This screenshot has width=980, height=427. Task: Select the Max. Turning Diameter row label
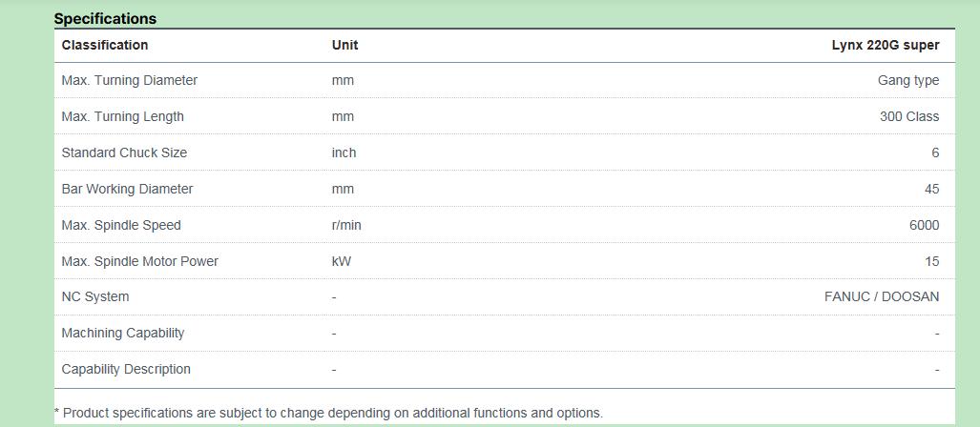coord(130,80)
